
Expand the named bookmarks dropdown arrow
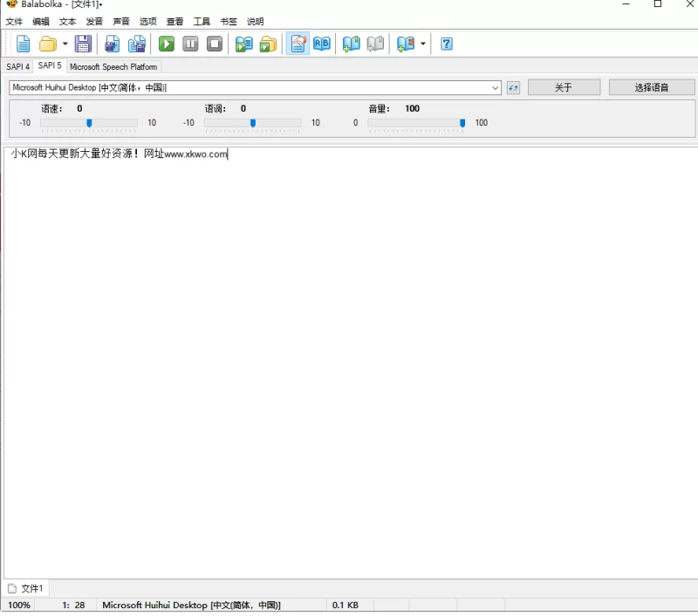point(423,44)
